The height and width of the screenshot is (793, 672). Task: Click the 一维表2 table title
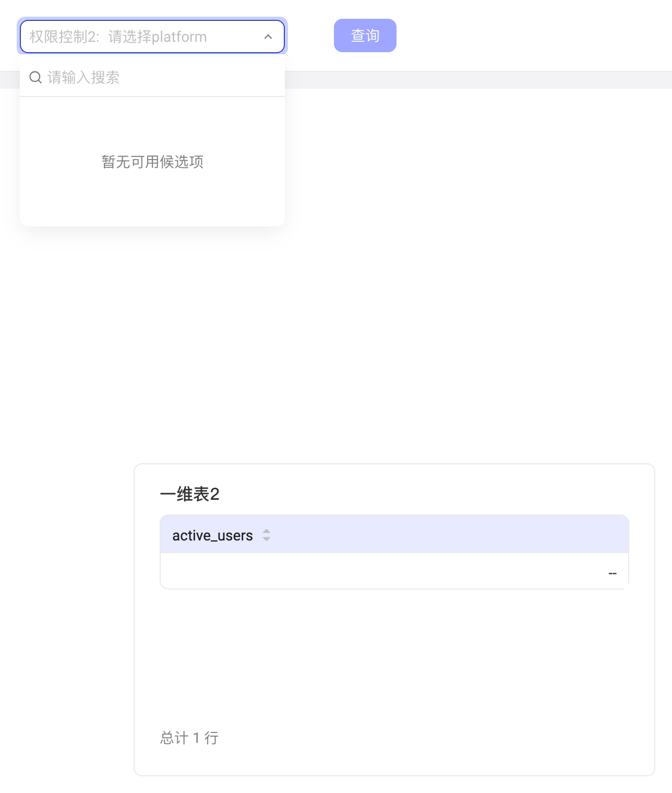tap(189, 494)
